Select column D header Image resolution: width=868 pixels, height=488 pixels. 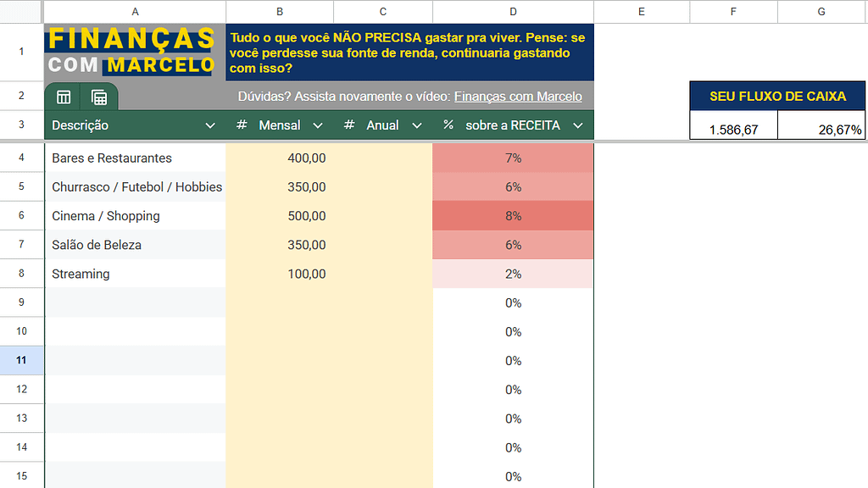513,11
